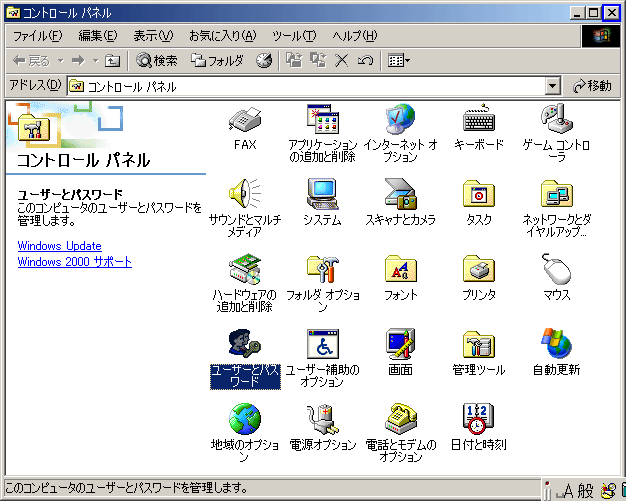
Task: Open フォルダ オプション icon
Action: point(323,269)
